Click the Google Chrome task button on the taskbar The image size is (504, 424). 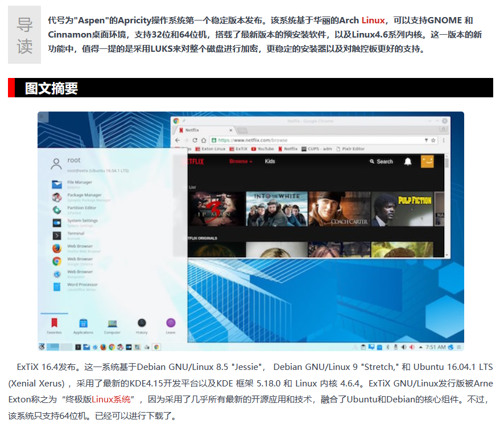tap(156, 347)
